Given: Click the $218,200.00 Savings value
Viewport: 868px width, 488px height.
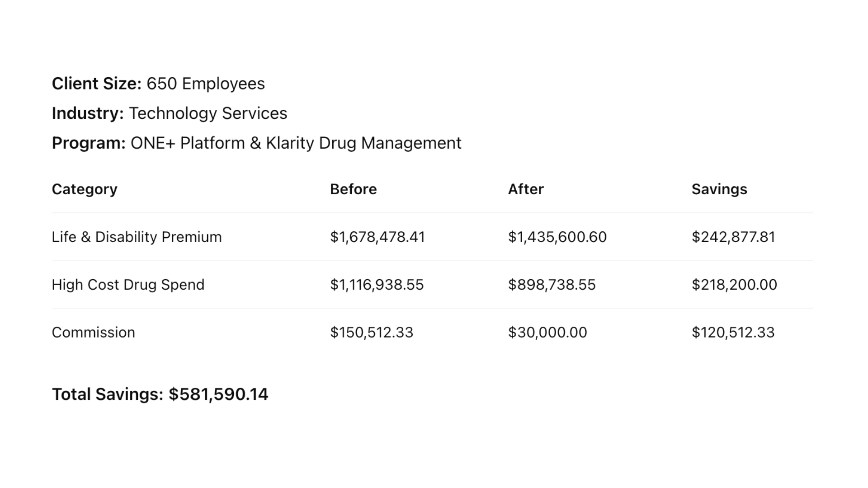Looking at the screenshot, I should 734,285.
